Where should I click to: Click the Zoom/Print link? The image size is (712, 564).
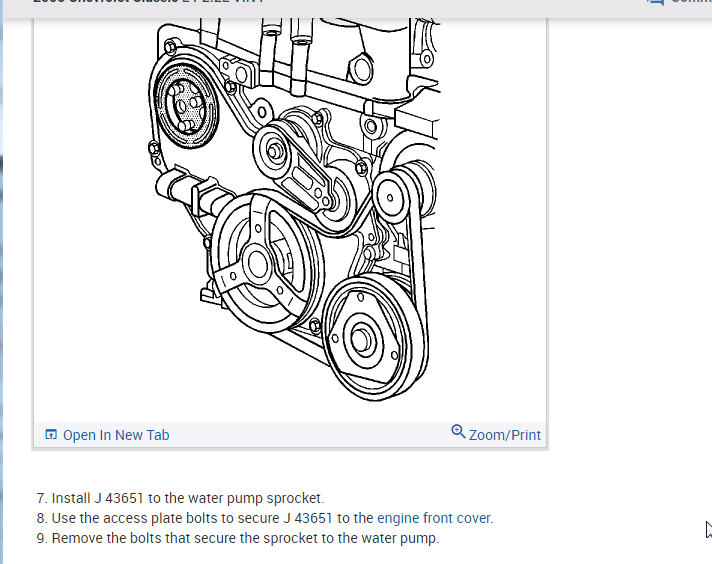pyautogui.click(x=504, y=435)
